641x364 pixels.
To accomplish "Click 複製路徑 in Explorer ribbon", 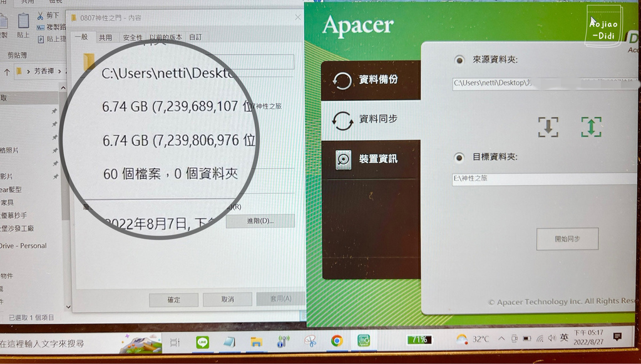I will point(51,28).
